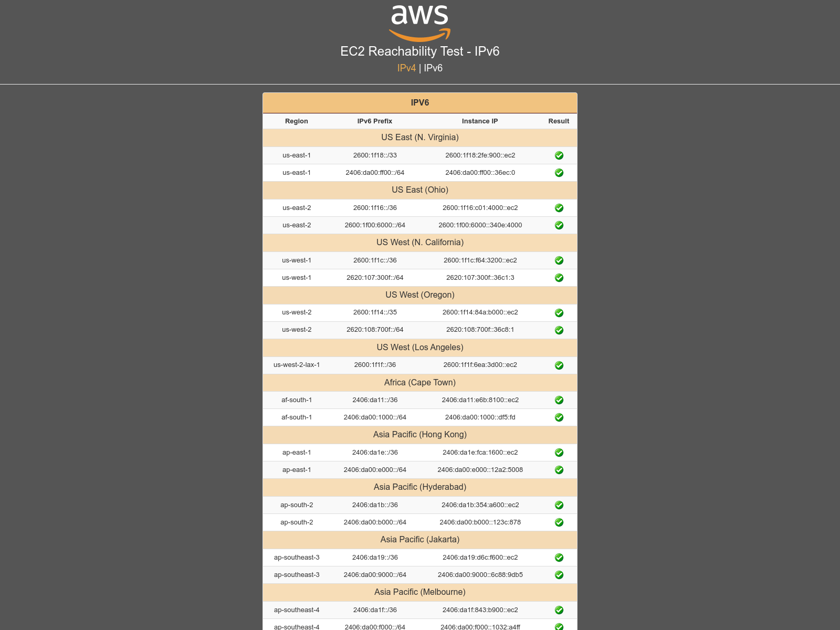The width and height of the screenshot is (840, 630).
Task: Click instance IP 2600:1f14:84a:b000::ec2
Action: point(480,312)
